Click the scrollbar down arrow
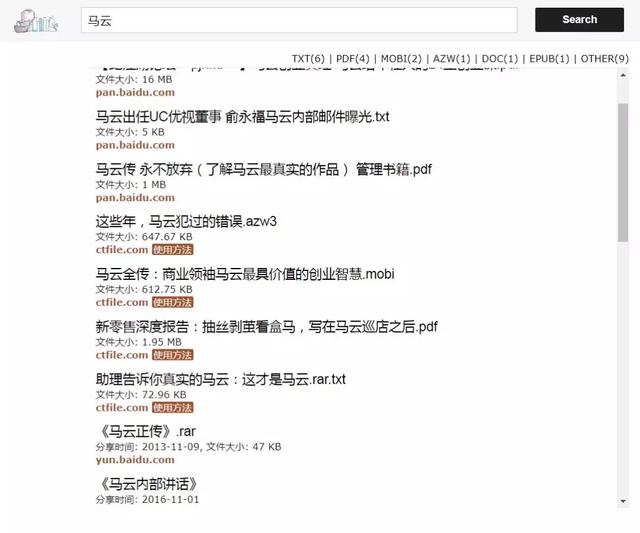 pos(623,501)
